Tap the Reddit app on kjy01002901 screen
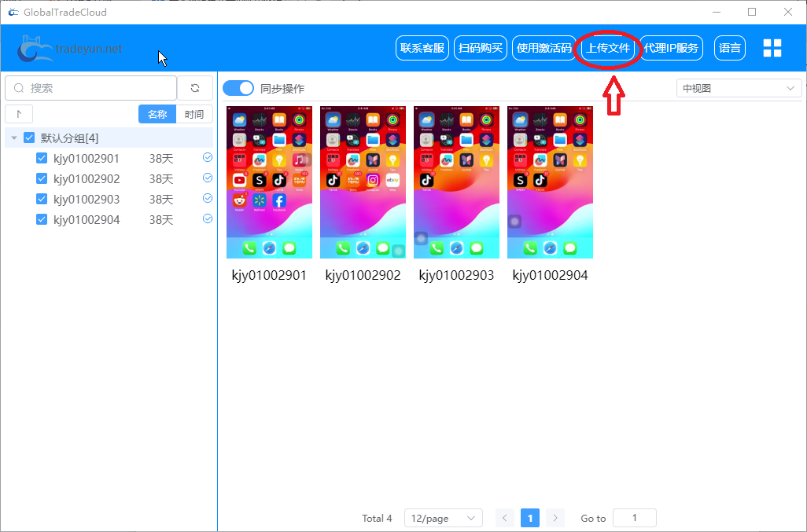 239,200
